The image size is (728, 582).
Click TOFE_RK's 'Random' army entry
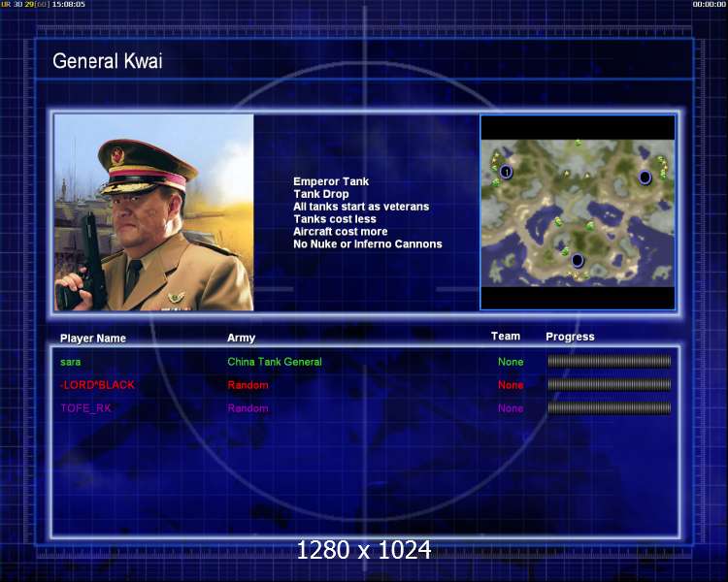coord(248,408)
